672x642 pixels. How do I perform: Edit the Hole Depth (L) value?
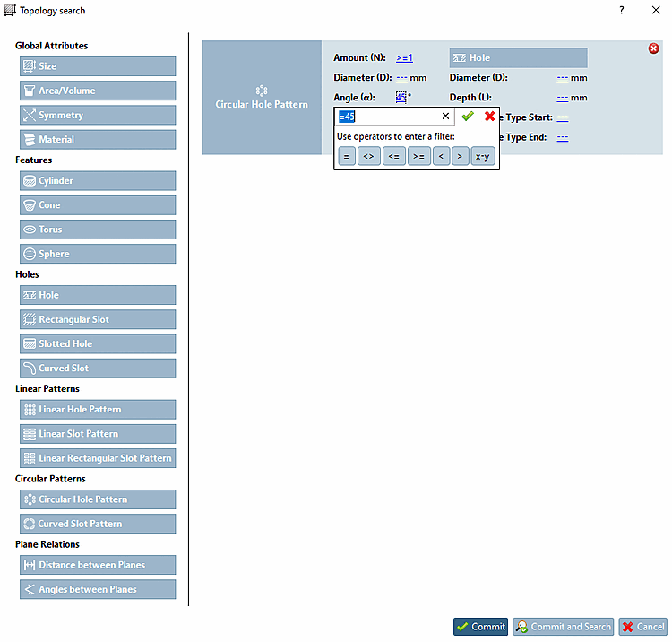click(563, 98)
